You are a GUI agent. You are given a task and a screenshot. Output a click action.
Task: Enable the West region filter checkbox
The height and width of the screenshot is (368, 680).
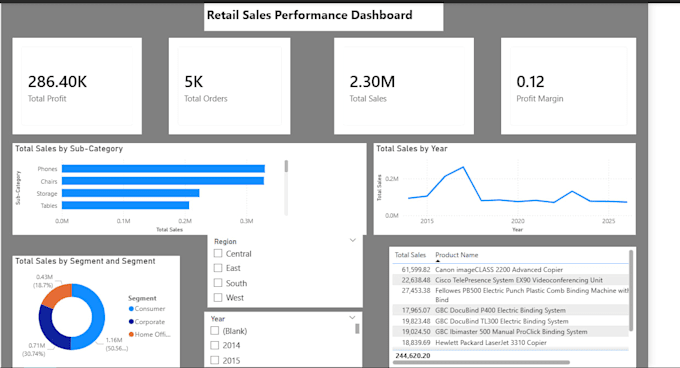(x=218, y=297)
